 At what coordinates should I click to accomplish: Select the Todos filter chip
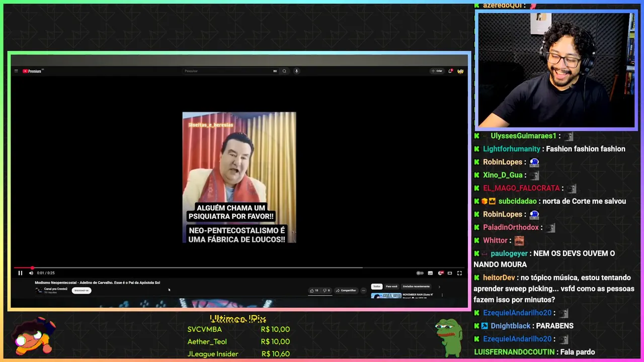[377, 287]
